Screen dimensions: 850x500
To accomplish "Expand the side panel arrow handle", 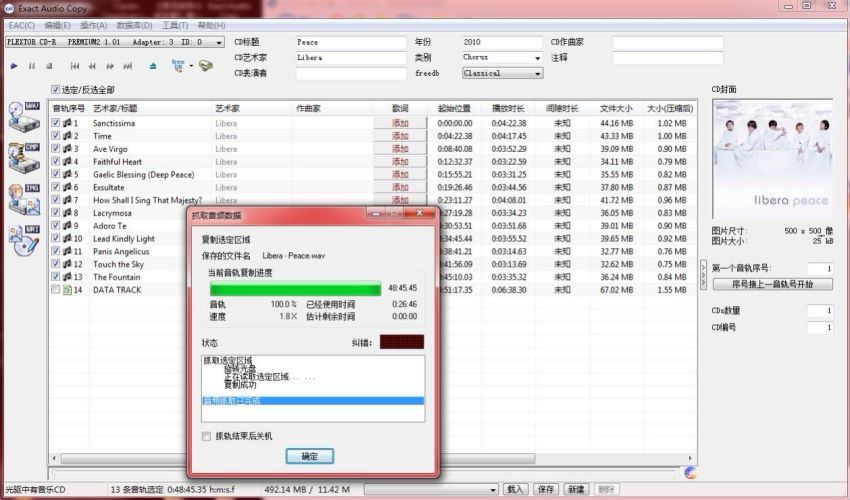I will (703, 275).
